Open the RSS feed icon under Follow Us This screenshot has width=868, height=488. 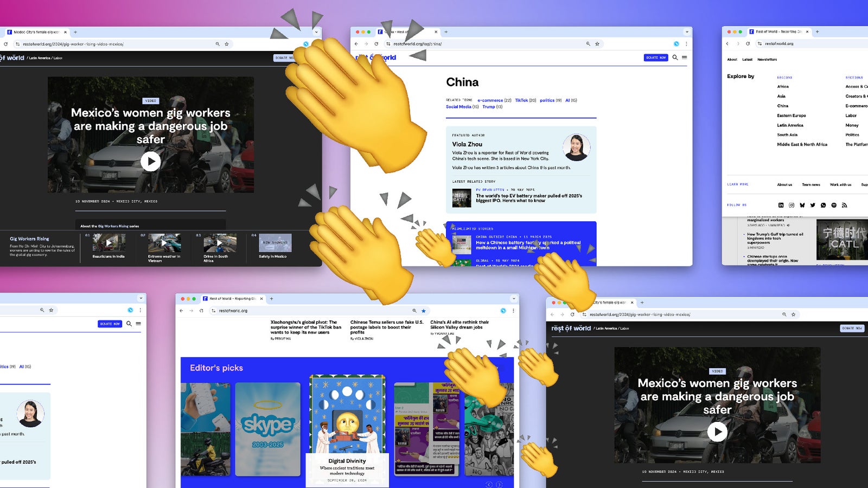coord(844,205)
